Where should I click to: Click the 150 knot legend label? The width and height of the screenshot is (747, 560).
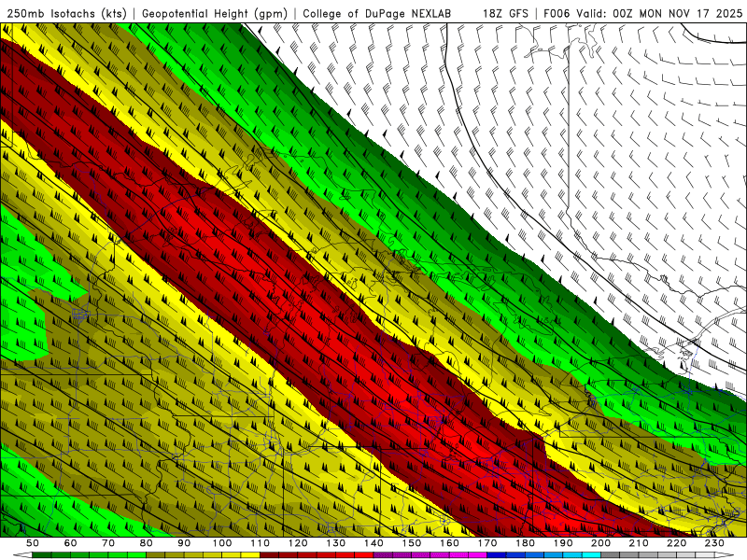point(412,543)
